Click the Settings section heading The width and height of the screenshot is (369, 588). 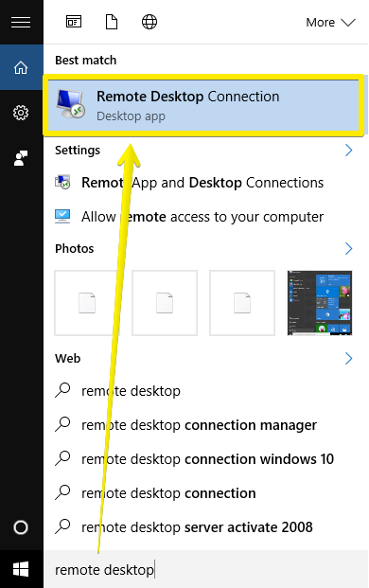pos(78,151)
